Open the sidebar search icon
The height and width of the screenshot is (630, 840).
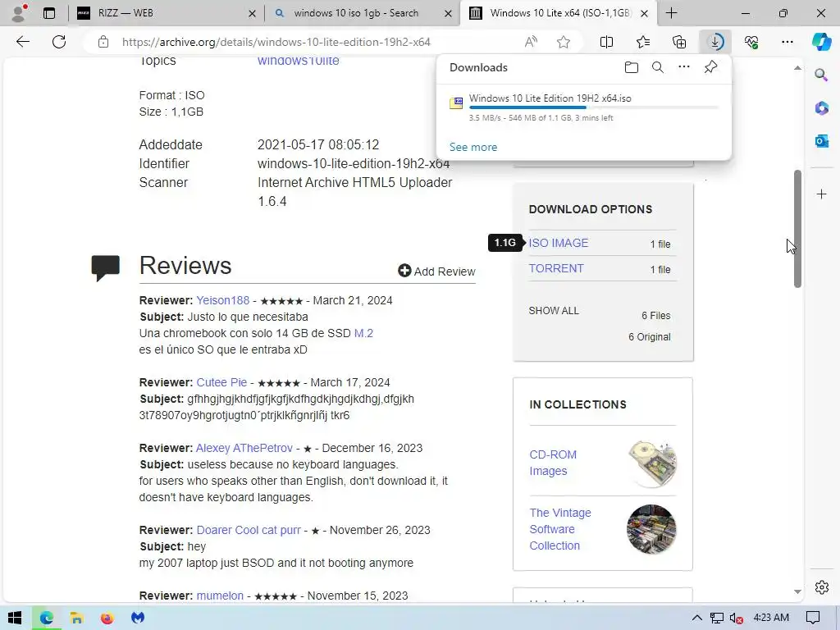821,75
